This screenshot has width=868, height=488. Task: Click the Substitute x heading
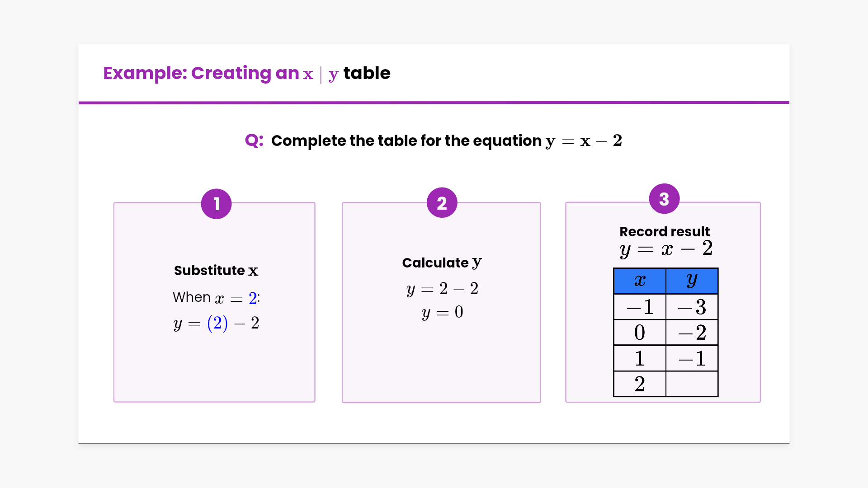point(216,270)
